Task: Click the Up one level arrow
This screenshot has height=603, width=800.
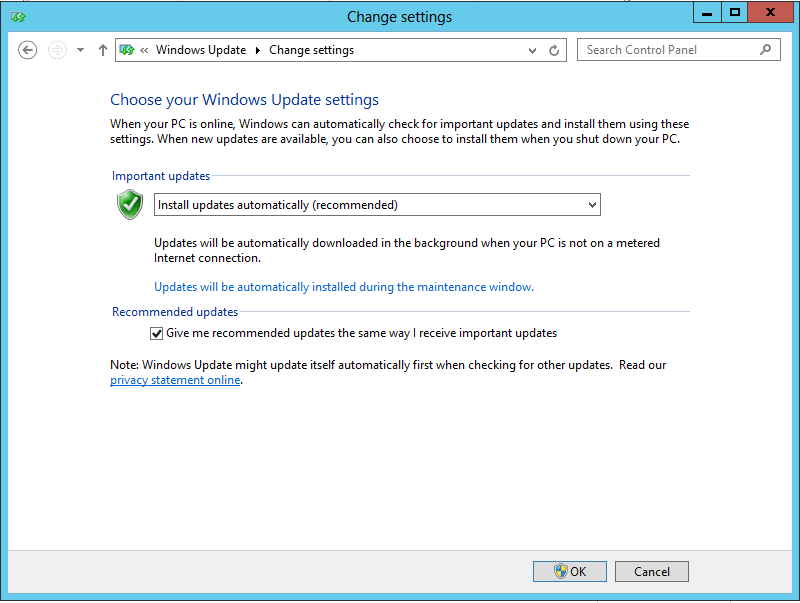Action: tap(102, 50)
